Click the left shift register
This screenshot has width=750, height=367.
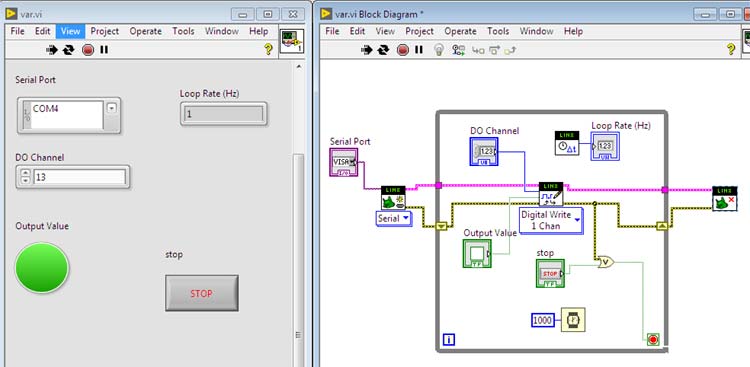click(x=441, y=226)
